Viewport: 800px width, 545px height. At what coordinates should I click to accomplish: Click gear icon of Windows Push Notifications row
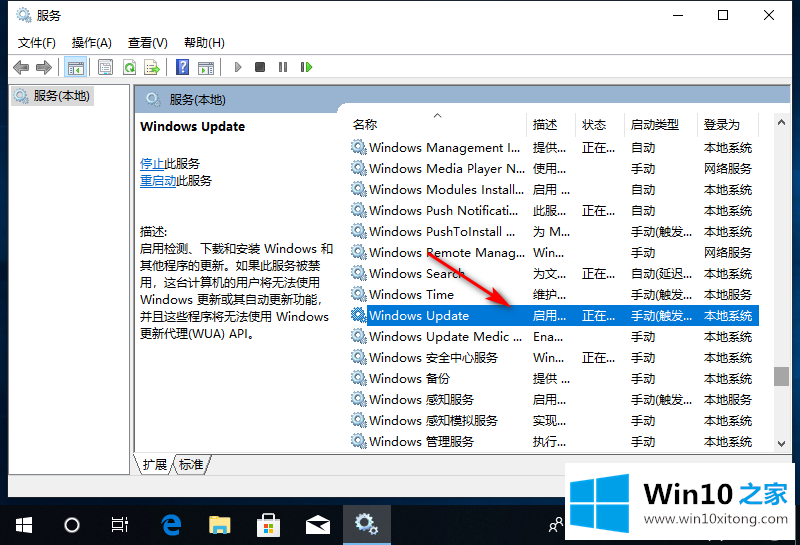[359, 210]
